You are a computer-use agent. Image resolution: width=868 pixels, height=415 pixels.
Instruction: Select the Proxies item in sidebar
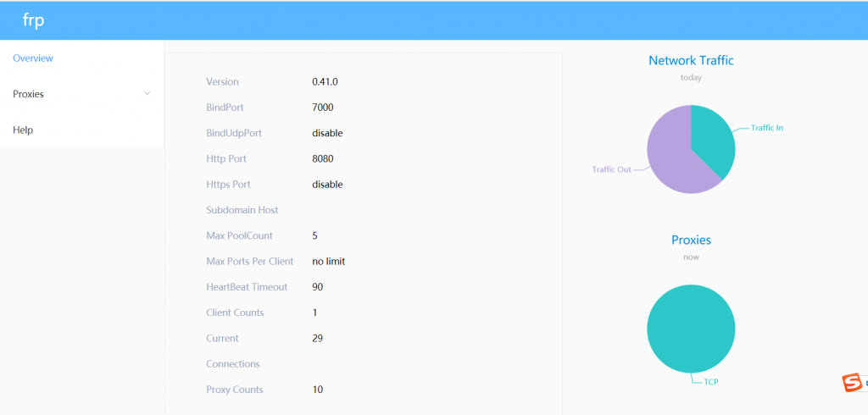click(x=29, y=94)
